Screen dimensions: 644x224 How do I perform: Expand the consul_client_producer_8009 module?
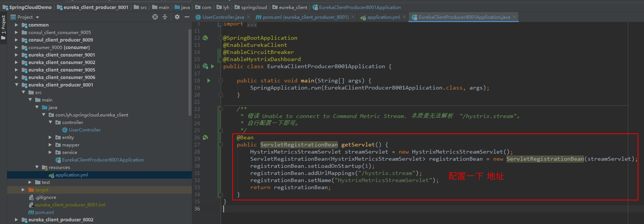pyautogui.click(x=16, y=40)
